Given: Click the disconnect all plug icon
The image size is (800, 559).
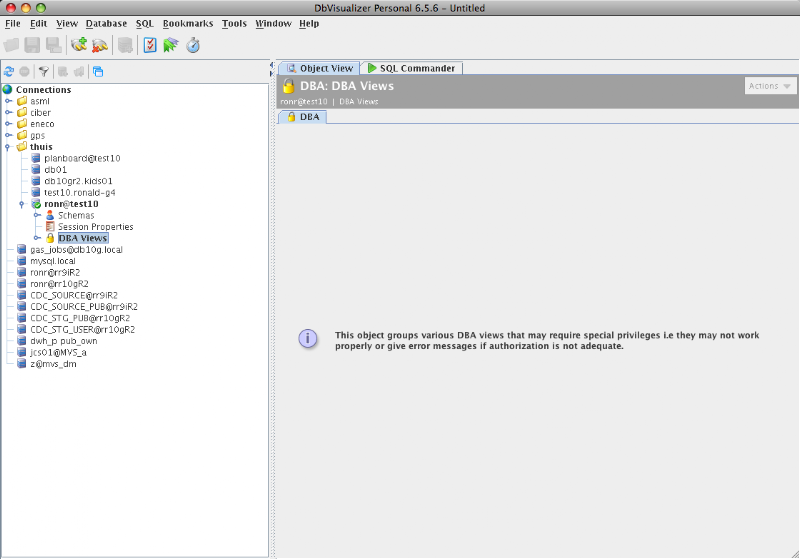Looking at the screenshot, I should (100, 45).
